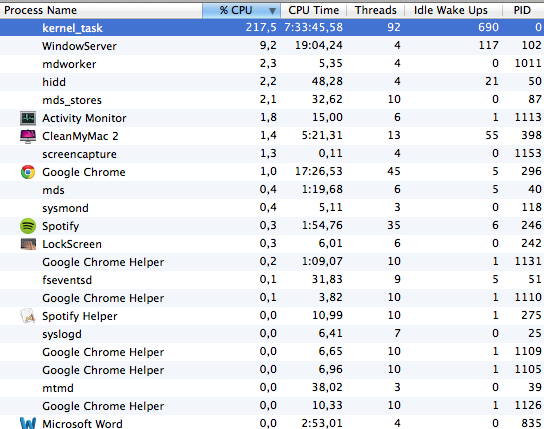Viewport: 544px width, 429px height.
Task: Click Microsoft Word PID 835
Action: pyautogui.click(x=531, y=423)
